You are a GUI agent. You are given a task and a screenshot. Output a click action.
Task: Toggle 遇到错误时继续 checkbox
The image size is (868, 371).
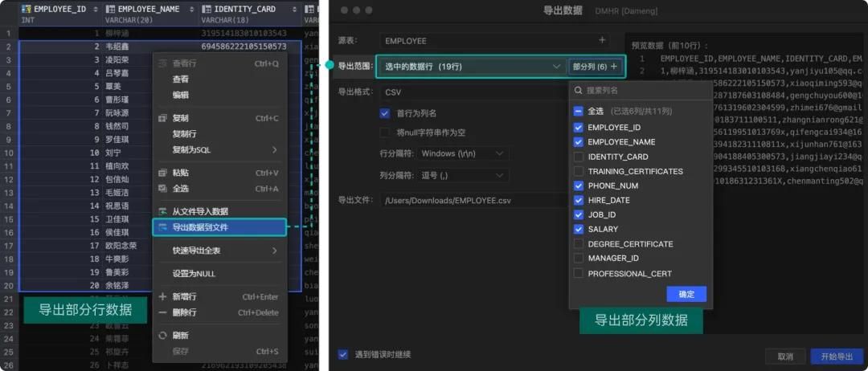click(343, 354)
